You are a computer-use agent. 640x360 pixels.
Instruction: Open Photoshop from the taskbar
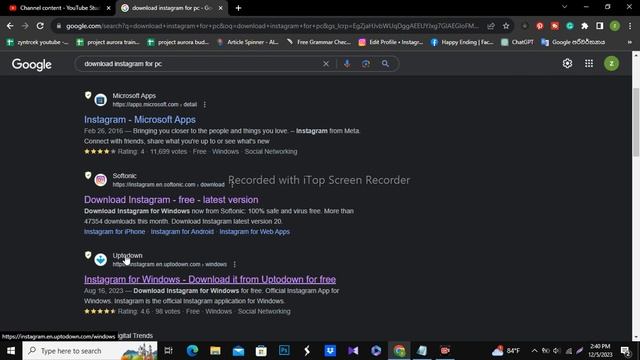tap(284, 351)
